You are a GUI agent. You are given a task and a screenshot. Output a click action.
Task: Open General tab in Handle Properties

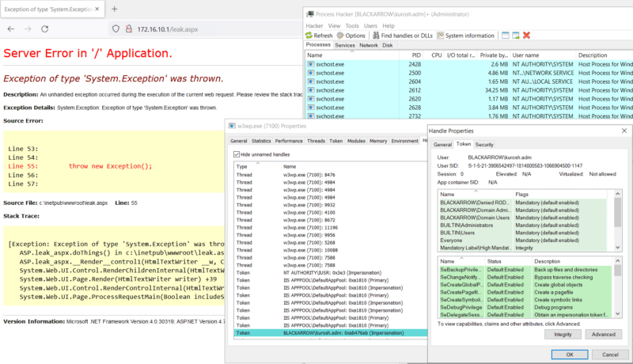pyautogui.click(x=442, y=145)
